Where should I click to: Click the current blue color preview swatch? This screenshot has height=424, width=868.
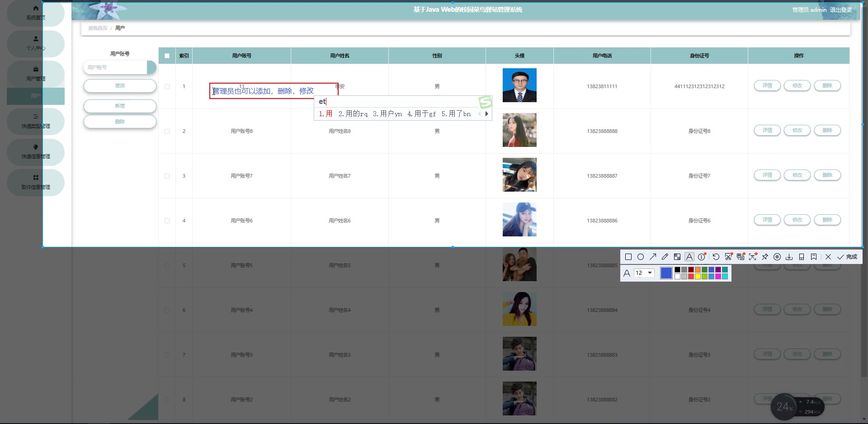(666, 273)
